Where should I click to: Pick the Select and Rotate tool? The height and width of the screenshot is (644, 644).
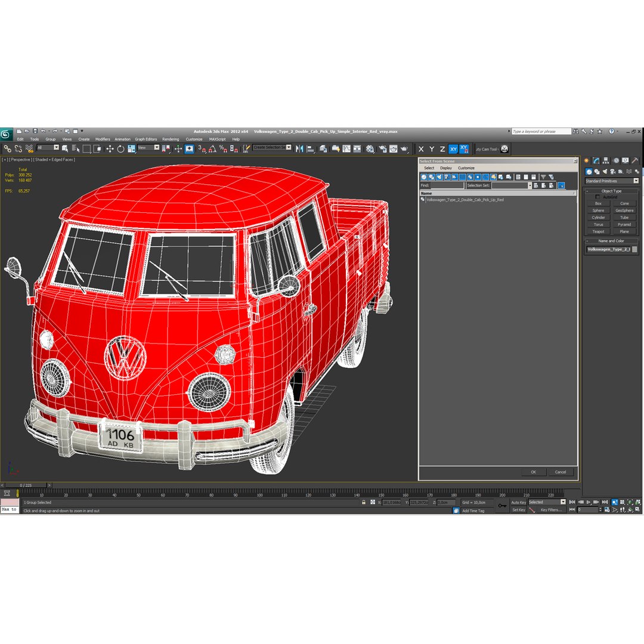(x=120, y=149)
